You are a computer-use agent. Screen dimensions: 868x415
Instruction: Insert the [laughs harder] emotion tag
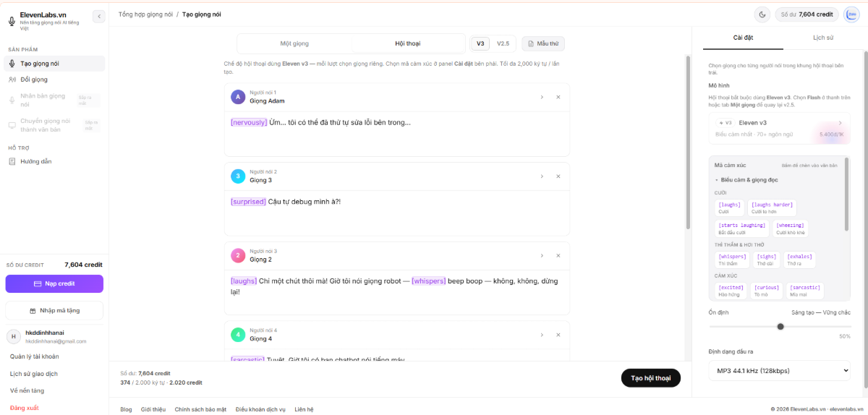772,208
